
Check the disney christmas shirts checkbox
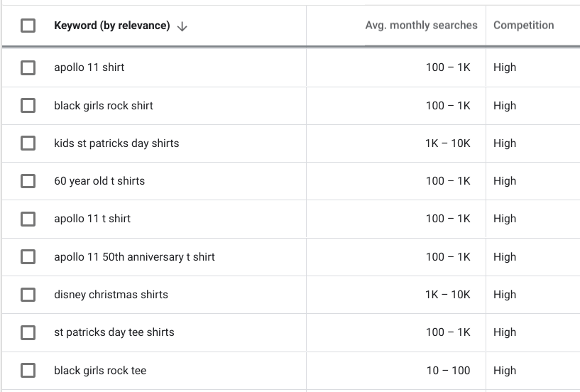[x=28, y=295]
